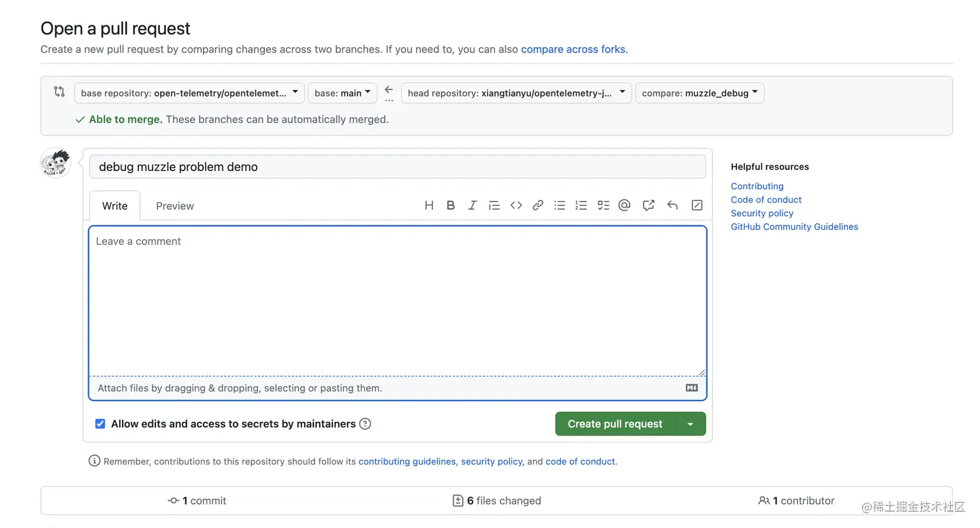Switch to the Write tab
Viewport: 980px width, 528px height.
click(115, 205)
